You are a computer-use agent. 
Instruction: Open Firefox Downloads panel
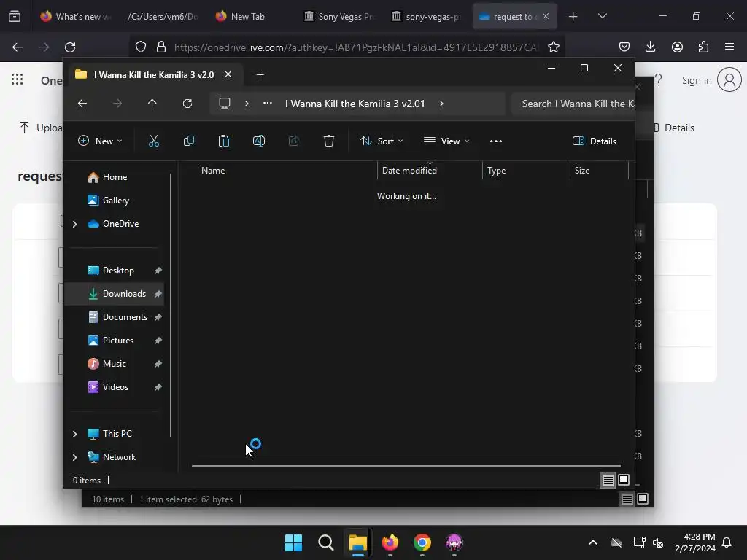[650, 47]
